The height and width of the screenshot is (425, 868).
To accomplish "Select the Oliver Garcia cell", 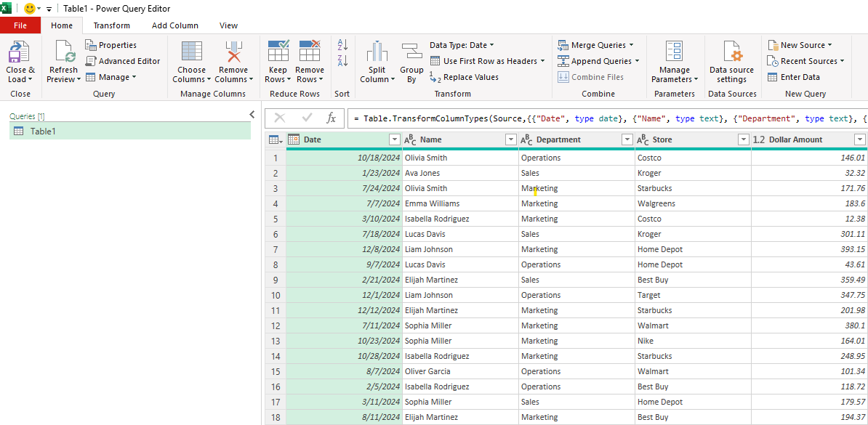I will pos(461,371).
